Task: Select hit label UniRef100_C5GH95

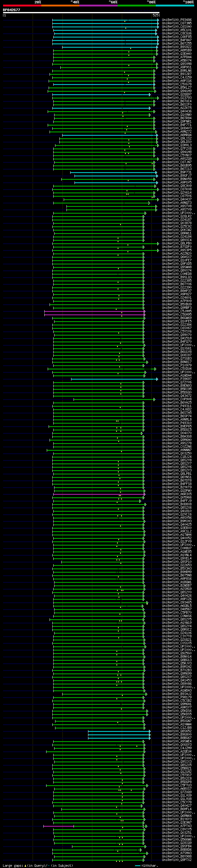Action: coord(177,315)
